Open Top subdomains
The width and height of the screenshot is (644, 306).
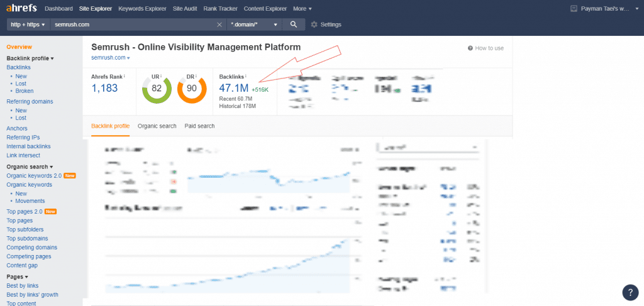pyautogui.click(x=27, y=239)
